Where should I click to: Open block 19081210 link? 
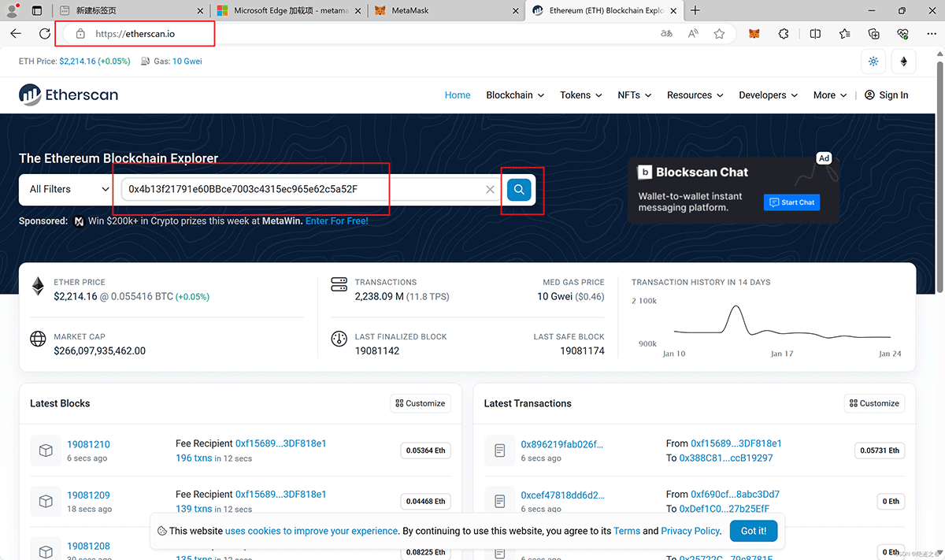88,444
